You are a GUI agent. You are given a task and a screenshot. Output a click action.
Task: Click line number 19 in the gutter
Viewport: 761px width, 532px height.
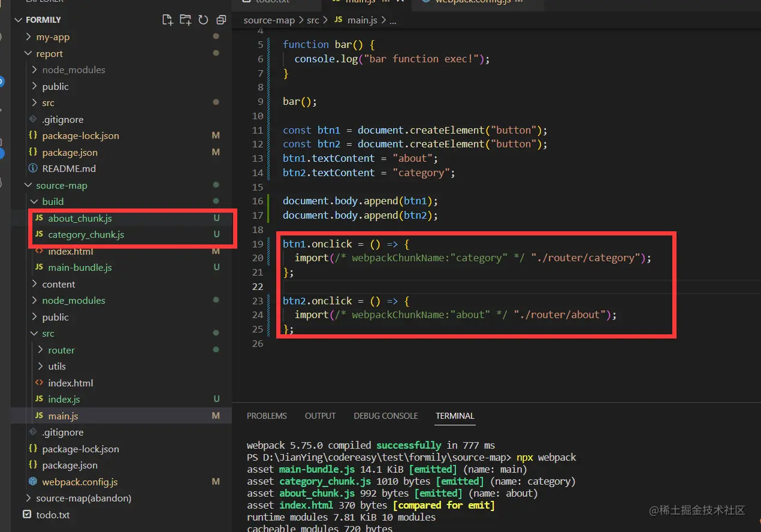(258, 244)
